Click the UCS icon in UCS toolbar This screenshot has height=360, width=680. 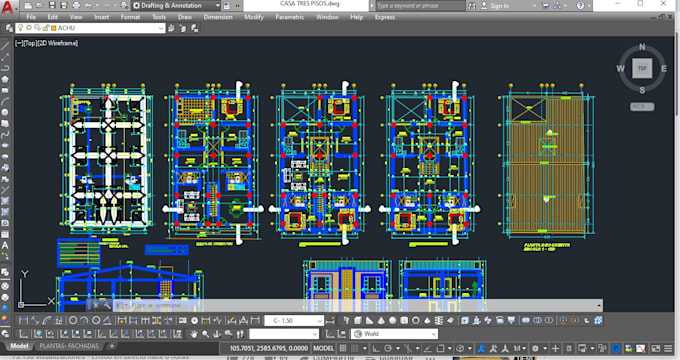23,334
